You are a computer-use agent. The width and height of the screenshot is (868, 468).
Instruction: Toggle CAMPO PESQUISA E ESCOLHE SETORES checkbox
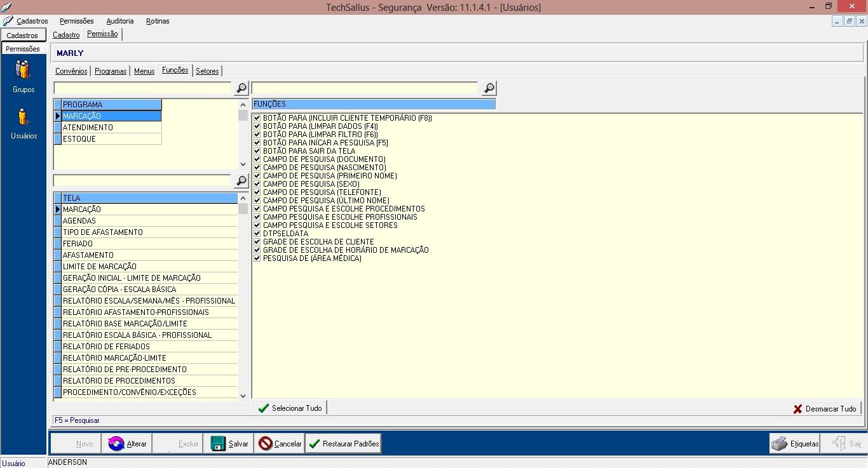(x=257, y=225)
